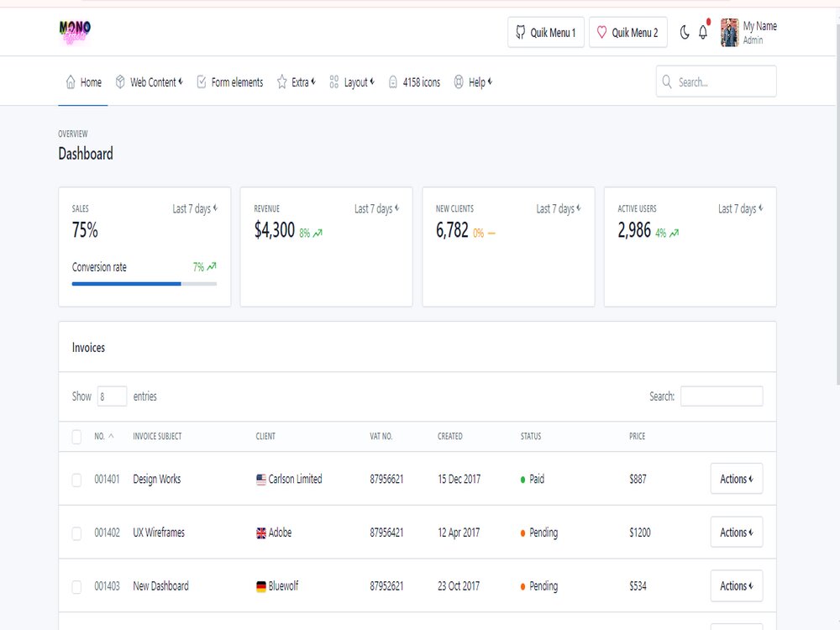Click Quik Menu 1 button
The height and width of the screenshot is (630, 840).
(x=546, y=33)
